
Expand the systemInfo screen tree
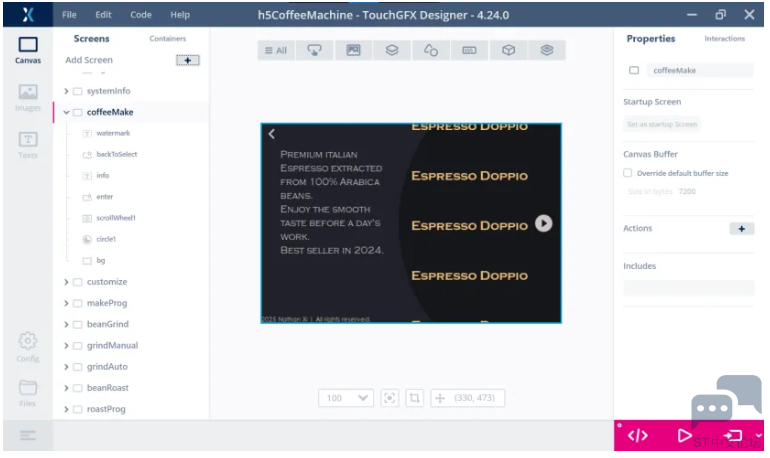coord(66,91)
